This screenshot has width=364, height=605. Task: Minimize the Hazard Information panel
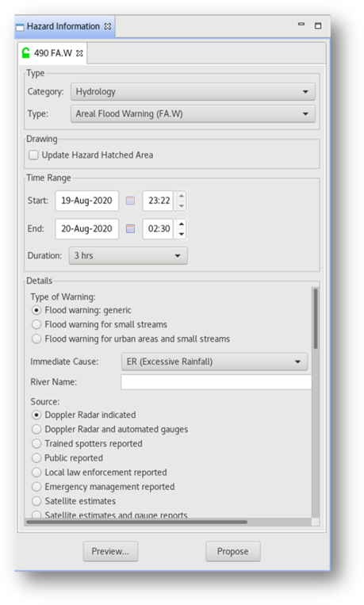(301, 25)
